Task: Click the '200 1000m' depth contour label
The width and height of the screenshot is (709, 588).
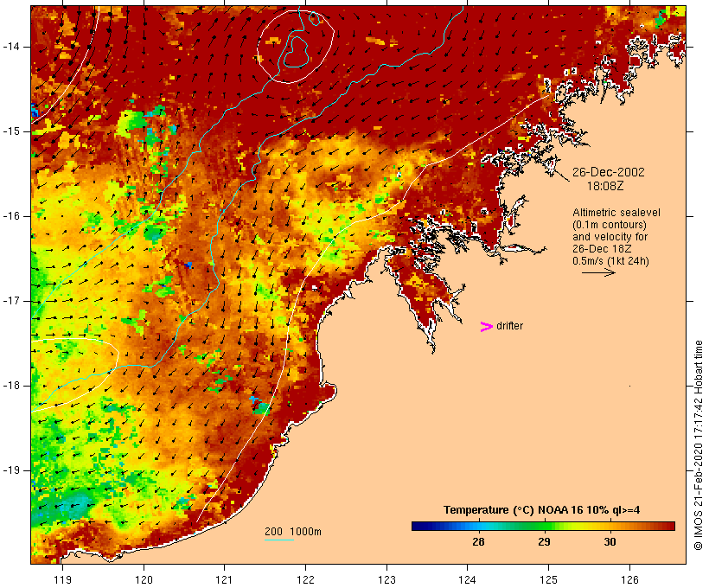Action: (293, 532)
